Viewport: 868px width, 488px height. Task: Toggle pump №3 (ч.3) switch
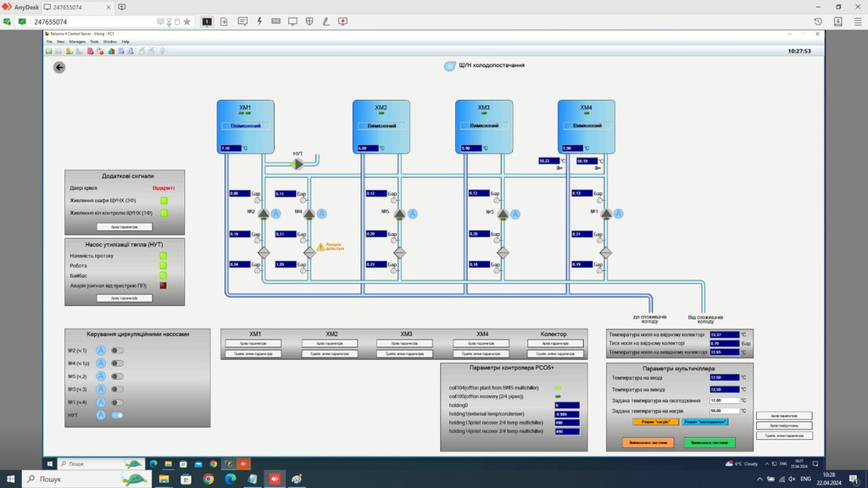coord(117,390)
